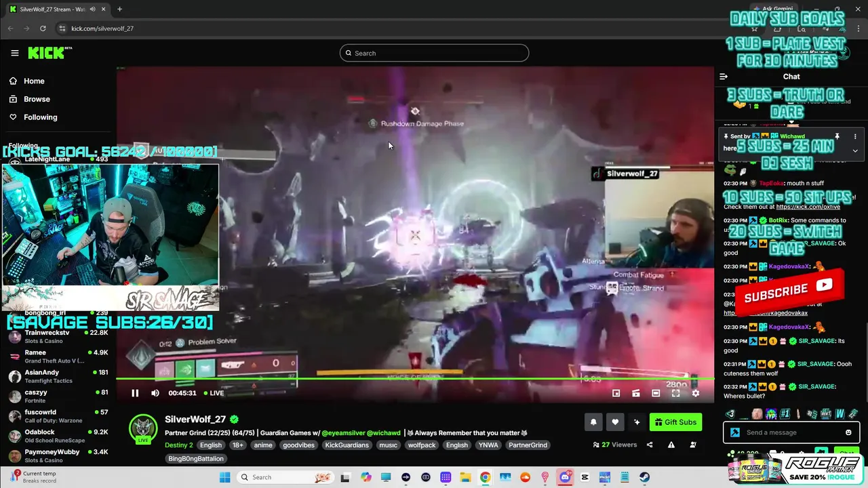This screenshot has height=488, width=868.
Task: Open caszyy channel in sidebar
Action: [58, 396]
